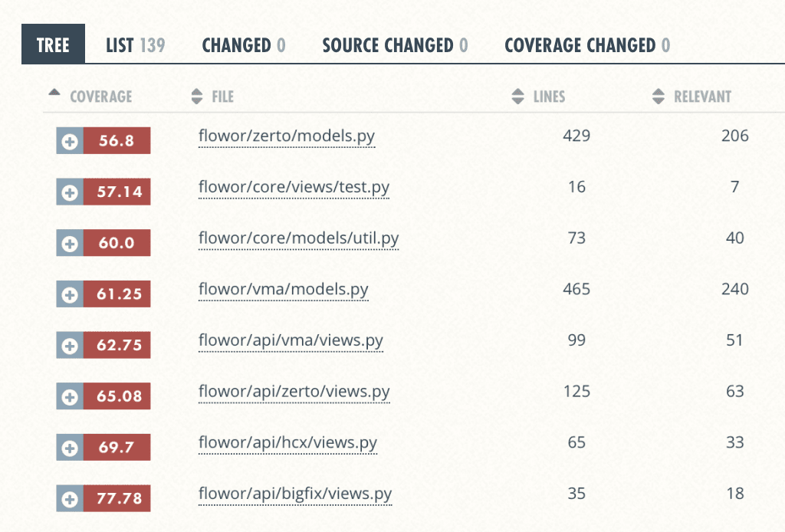Image resolution: width=785 pixels, height=532 pixels.
Task: Open flowor/vma/models.py file link
Action: coord(284,289)
